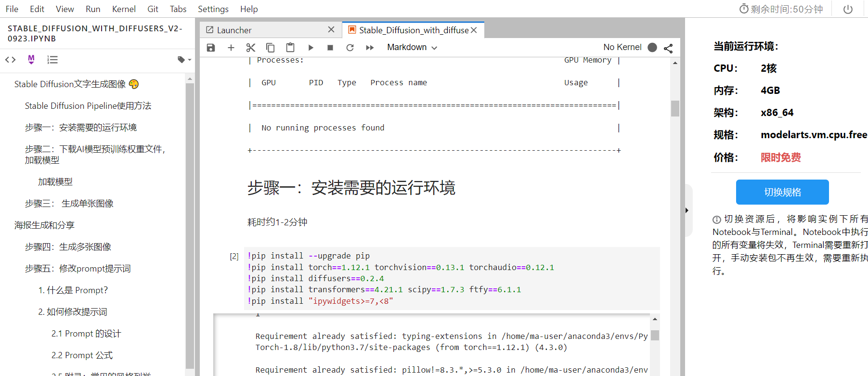Go to Stable Diffusion Pipeline使用方法 heading
This screenshot has height=376, width=868.
pyautogui.click(x=88, y=106)
